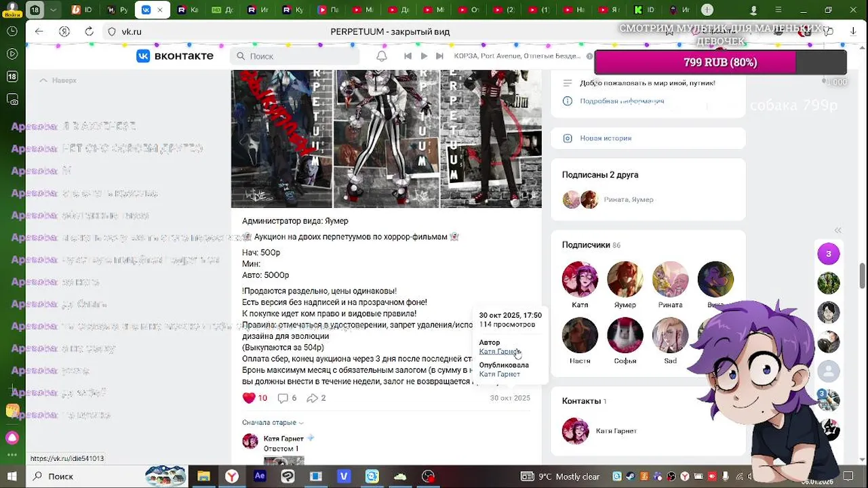The height and width of the screenshot is (488, 868).
Task: Open subscriber Катя's avatar
Action: coord(580,279)
